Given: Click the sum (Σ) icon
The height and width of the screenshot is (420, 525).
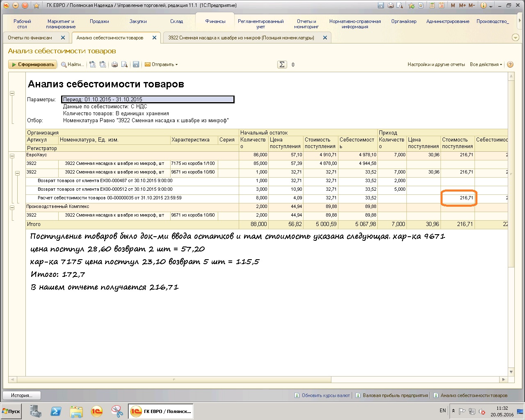Looking at the screenshot, I should [x=282, y=64].
